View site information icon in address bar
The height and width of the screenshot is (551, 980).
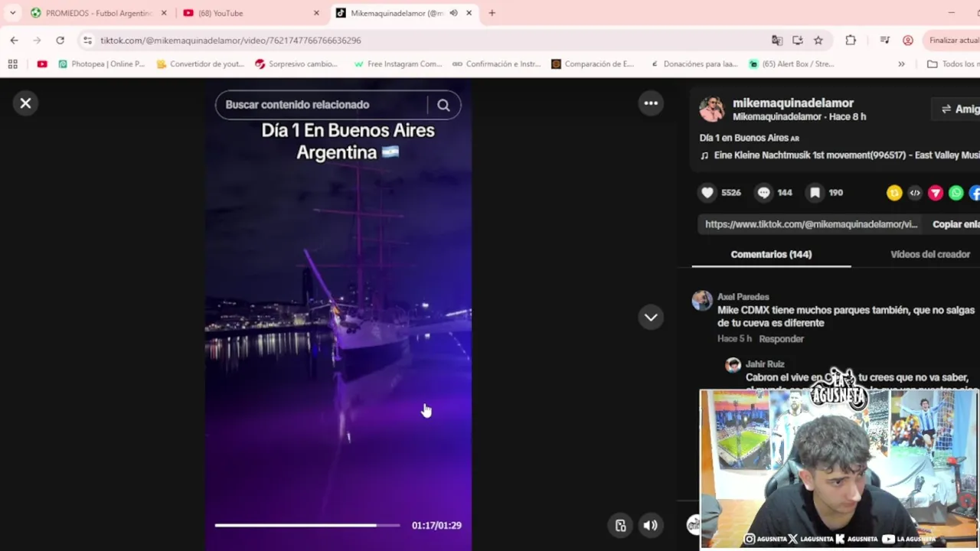coord(87,40)
